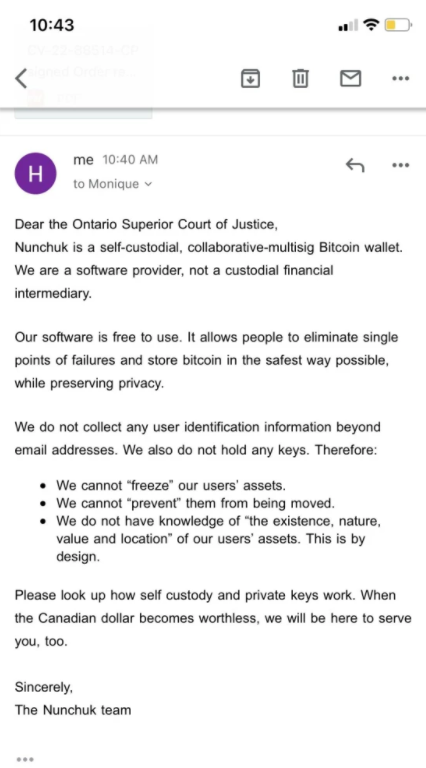
Task: Tap the sender name 'me'
Action: [83, 160]
